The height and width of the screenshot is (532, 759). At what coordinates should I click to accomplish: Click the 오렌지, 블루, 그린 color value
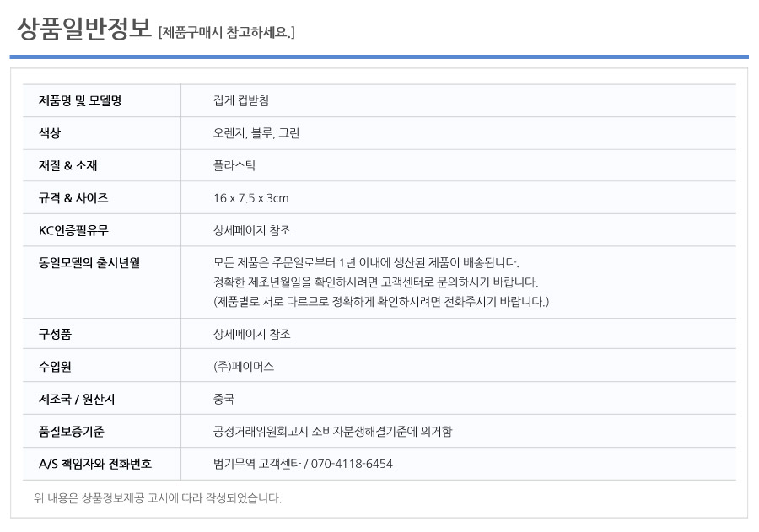pos(256,133)
